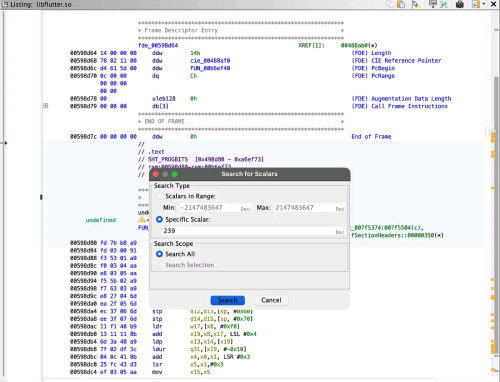The image size is (500, 382).
Task: Click the uleb128 mnemonic at 00598d78
Action: coord(163,99)
